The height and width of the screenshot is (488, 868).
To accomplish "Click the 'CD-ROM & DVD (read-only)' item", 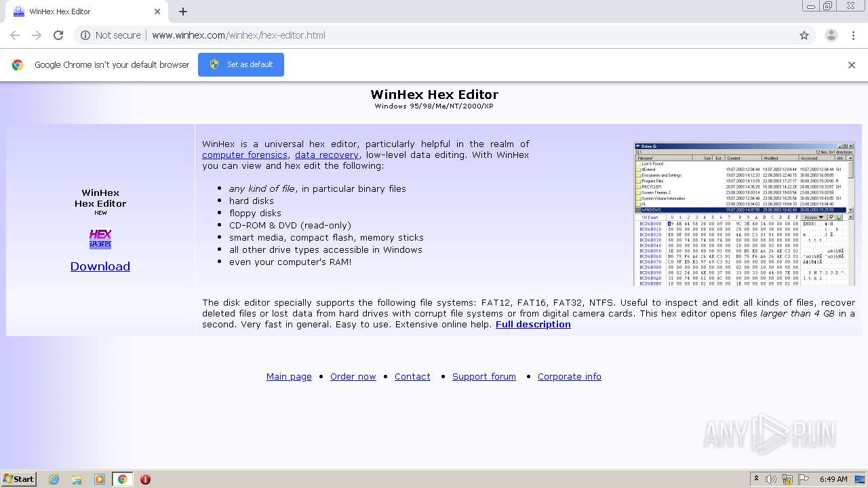I will pos(290,225).
